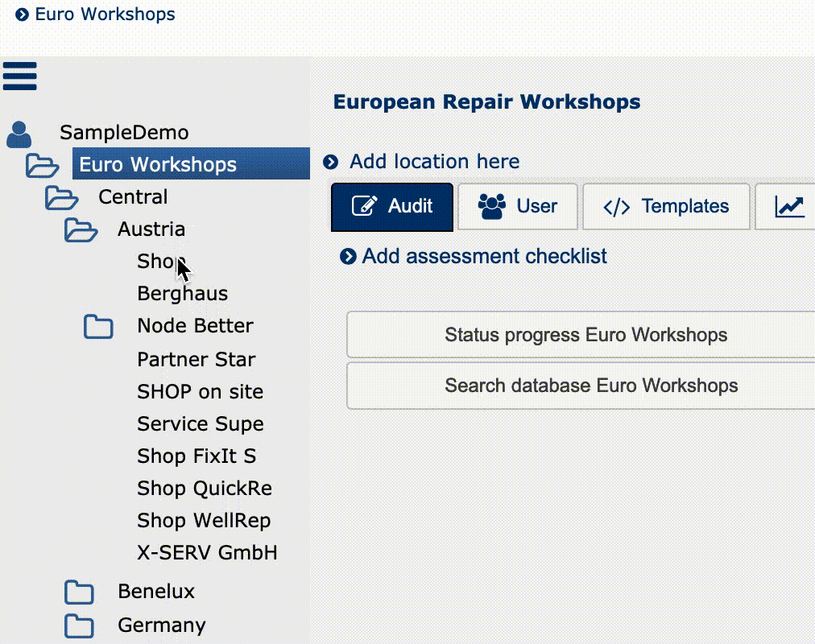Collapse the Euro Workshops folder
The width and height of the screenshot is (815, 644).
pos(42,166)
